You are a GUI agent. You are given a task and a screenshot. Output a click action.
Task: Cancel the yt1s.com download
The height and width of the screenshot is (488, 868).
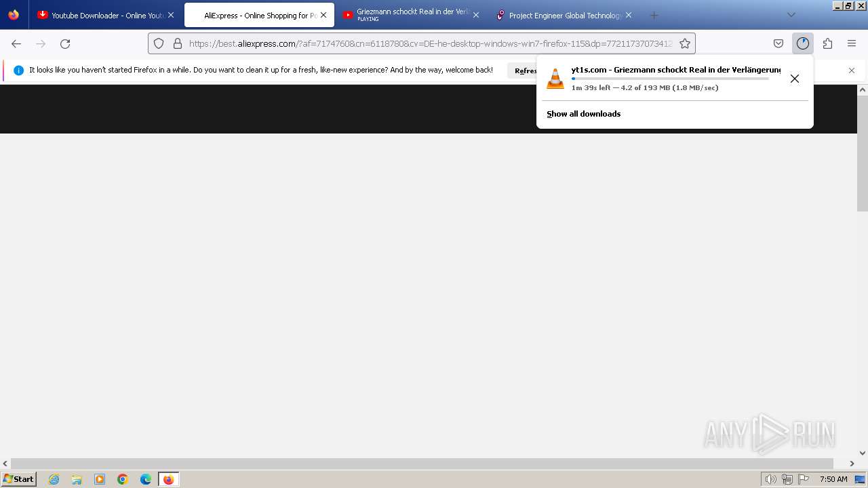(795, 79)
